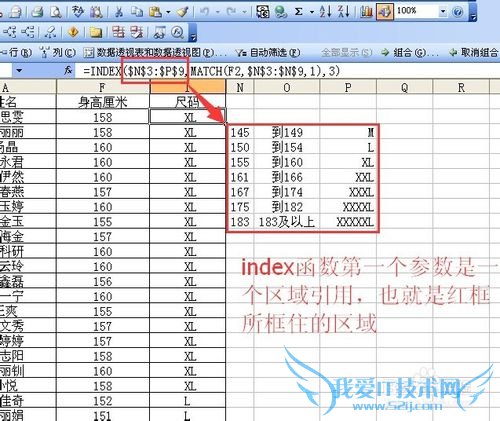Sort descending with the Z-A icon
Image resolution: width=500 pixels, height=421 pixels.
click(344, 12)
